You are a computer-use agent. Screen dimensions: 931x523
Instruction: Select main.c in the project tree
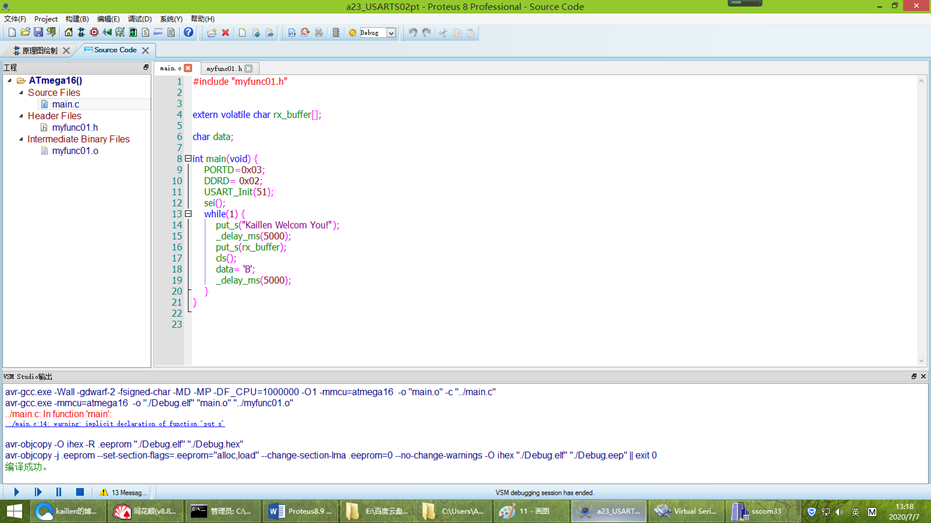(65, 104)
